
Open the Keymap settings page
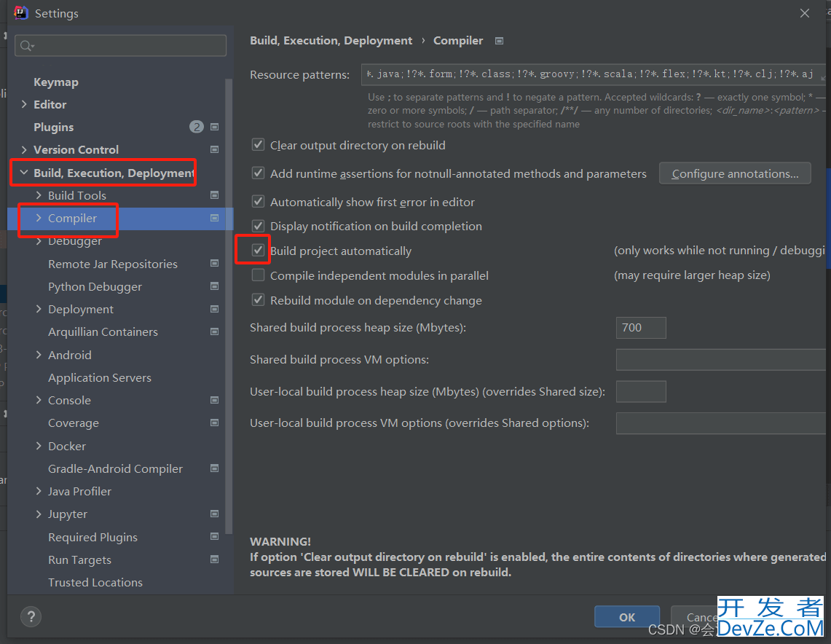(x=55, y=82)
